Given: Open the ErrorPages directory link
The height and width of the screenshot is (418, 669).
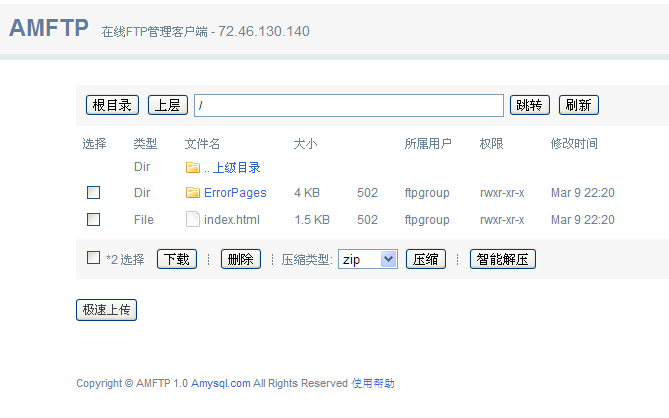Looking at the screenshot, I should (235, 193).
